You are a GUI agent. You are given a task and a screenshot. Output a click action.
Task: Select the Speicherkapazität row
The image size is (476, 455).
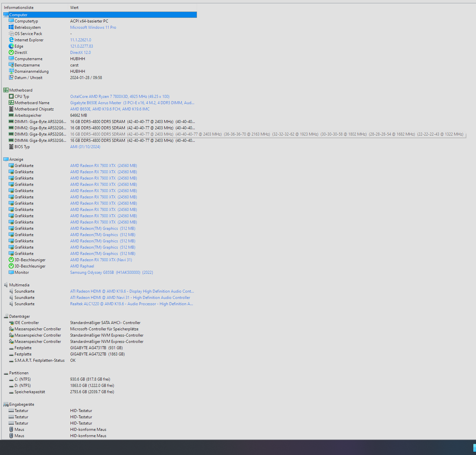click(99, 392)
